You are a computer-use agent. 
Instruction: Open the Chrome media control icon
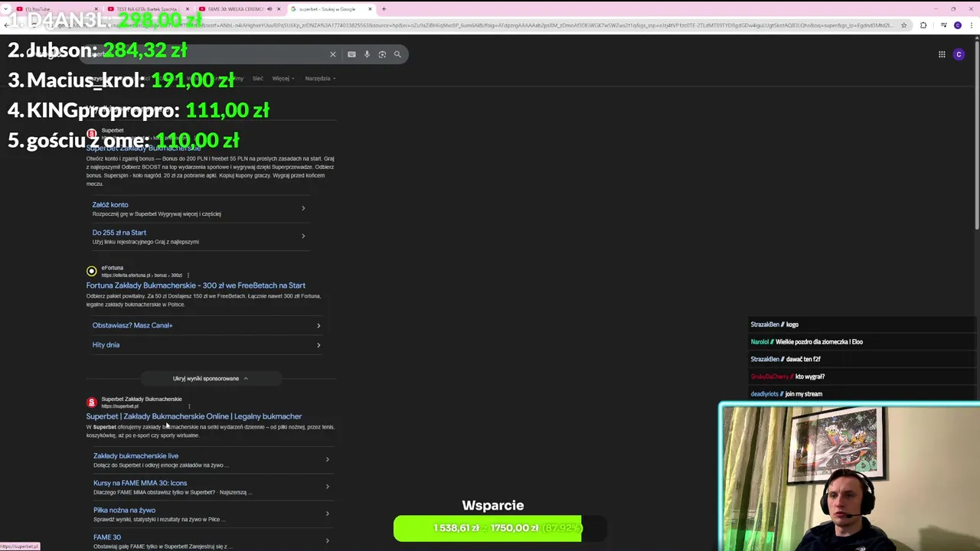(944, 25)
